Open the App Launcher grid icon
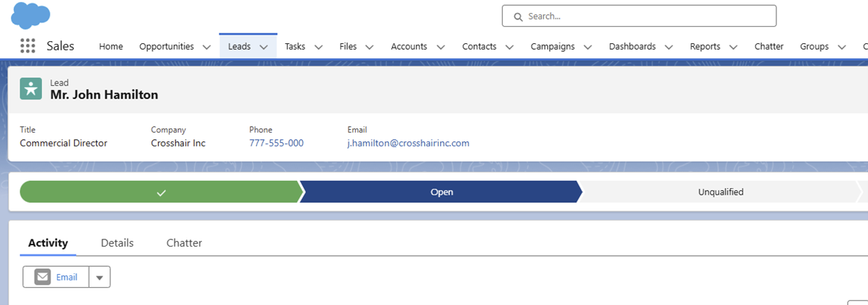This screenshot has width=868, height=305. coord(27,46)
